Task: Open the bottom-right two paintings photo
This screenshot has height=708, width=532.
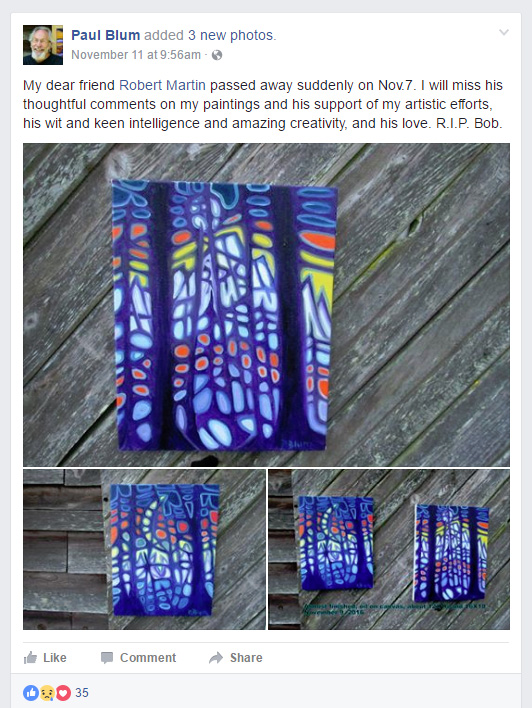Action: [x=389, y=550]
